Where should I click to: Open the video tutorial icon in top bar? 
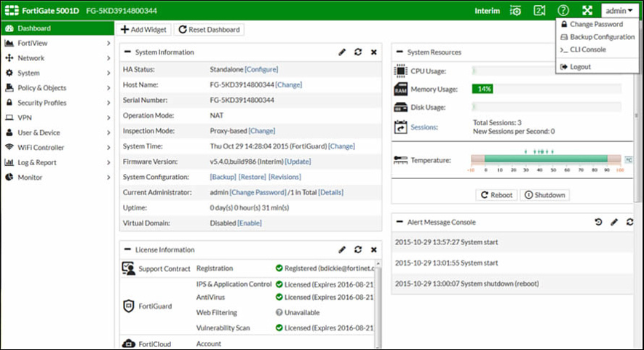(x=539, y=11)
